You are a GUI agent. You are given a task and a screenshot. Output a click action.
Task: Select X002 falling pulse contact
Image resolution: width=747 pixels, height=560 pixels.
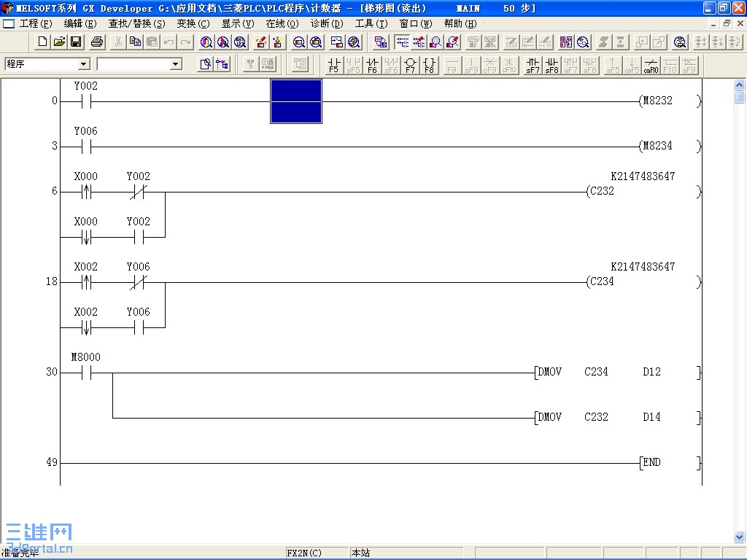(86, 322)
